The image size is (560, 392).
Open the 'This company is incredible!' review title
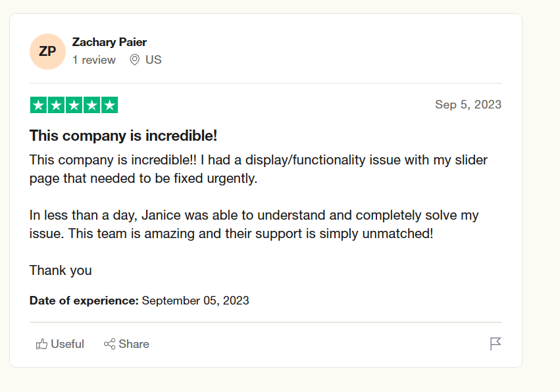(123, 135)
